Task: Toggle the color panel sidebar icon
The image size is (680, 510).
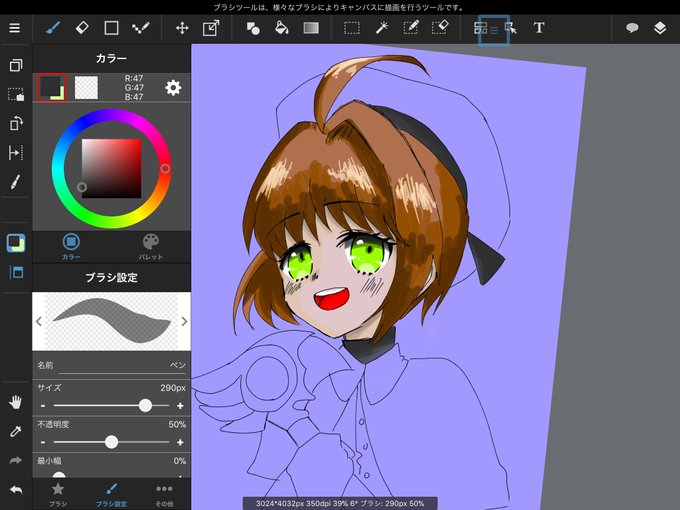Action: click(x=16, y=243)
